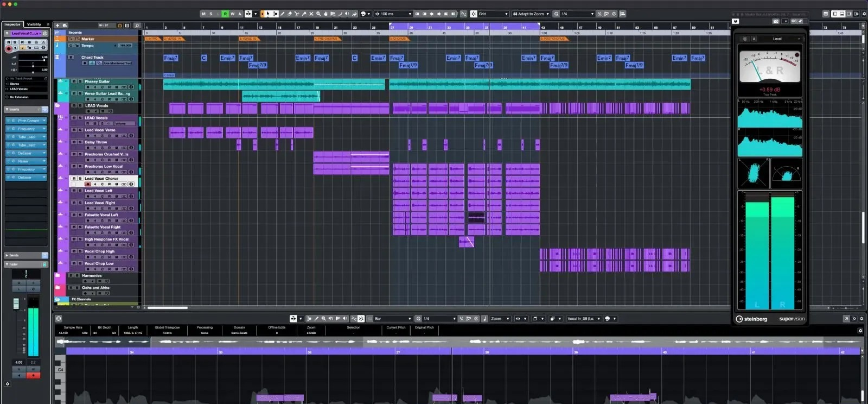This screenshot has width=868, height=404.
Task: Select the Mute X tool
Action: (x=311, y=14)
